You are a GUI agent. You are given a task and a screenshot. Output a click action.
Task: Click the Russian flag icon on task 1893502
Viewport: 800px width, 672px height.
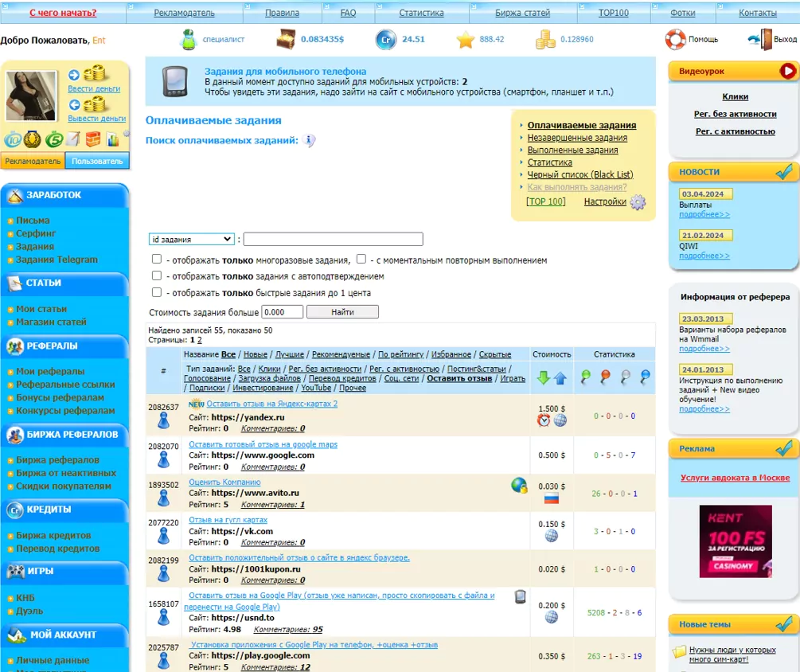pyautogui.click(x=552, y=498)
